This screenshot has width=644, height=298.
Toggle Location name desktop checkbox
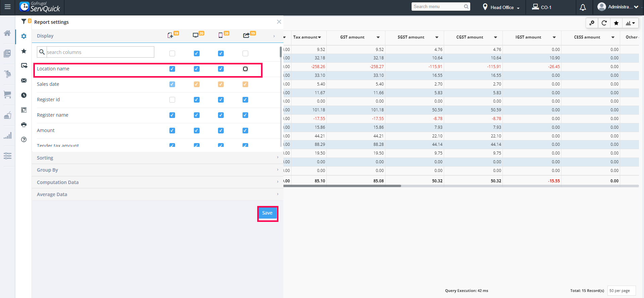197,69
